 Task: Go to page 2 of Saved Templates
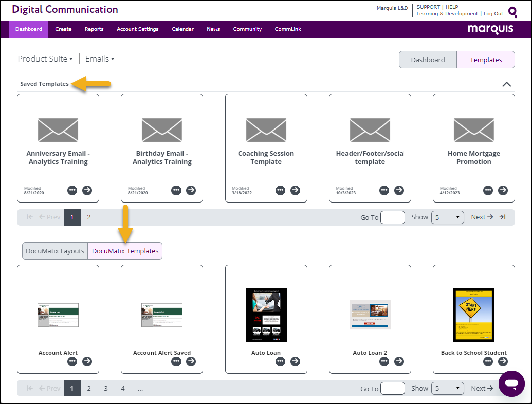click(x=89, y=217)
